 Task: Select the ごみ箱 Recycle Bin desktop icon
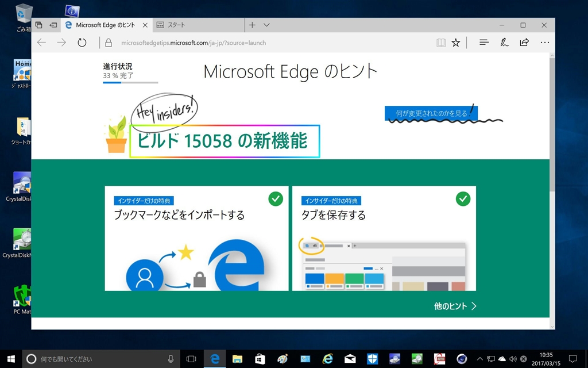point(23,18)
